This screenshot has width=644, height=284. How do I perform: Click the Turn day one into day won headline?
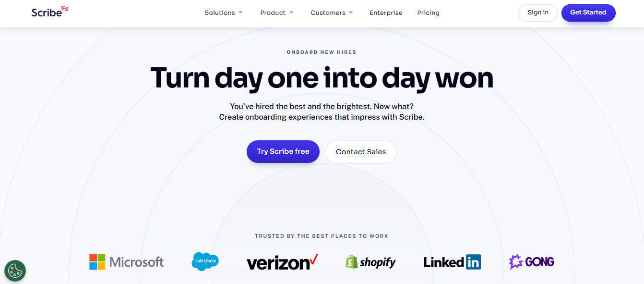[x=322, y=77]
